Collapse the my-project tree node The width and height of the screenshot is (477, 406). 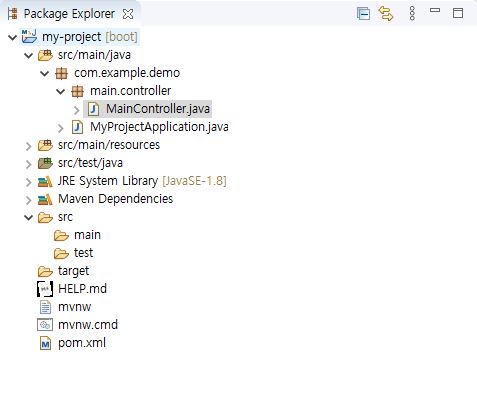(x=12, y=37)
